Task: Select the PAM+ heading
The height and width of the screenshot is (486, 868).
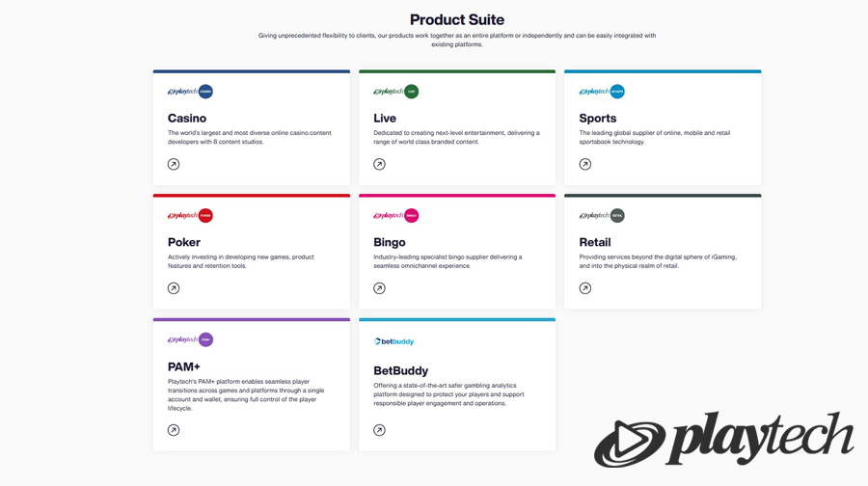Action: coord(184,366)
